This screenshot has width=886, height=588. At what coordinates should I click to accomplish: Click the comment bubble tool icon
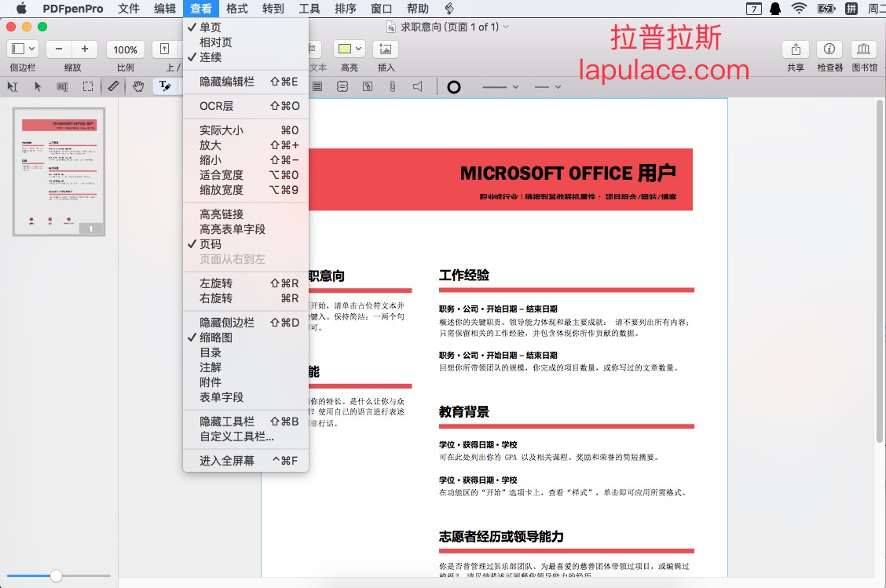tap(342, 86)
